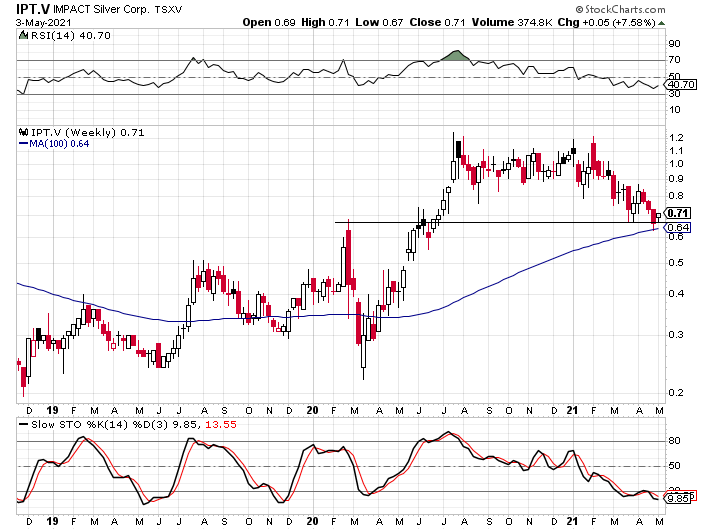The width and height of the screenshot is (705, 530).
Task: Click the RSI 70 level axis label
Action: click(x=674, y=60)
